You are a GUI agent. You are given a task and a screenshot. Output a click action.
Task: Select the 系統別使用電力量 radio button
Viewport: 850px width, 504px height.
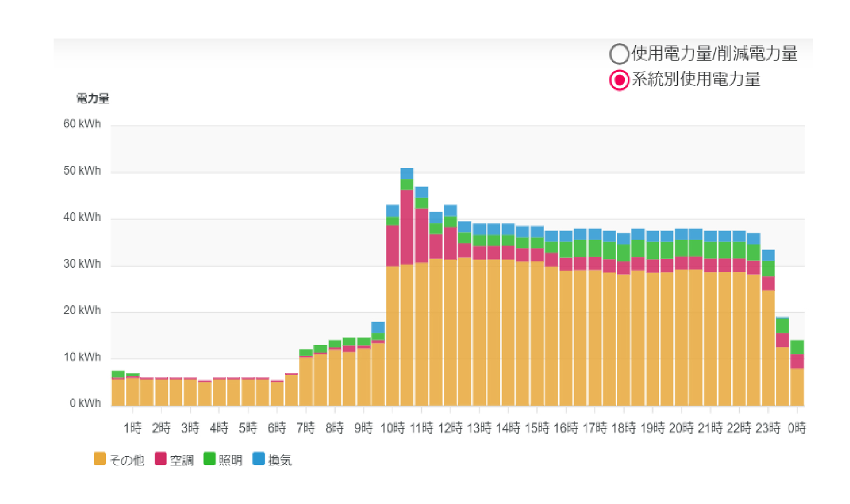619,80
